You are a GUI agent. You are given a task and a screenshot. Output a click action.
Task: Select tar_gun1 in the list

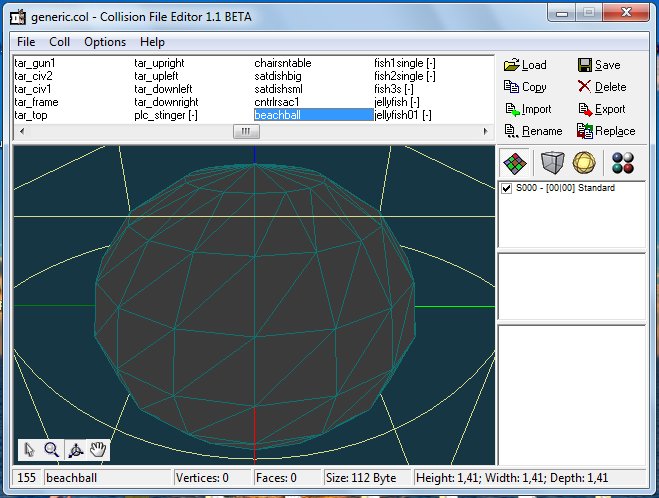[x=35, y=63]
